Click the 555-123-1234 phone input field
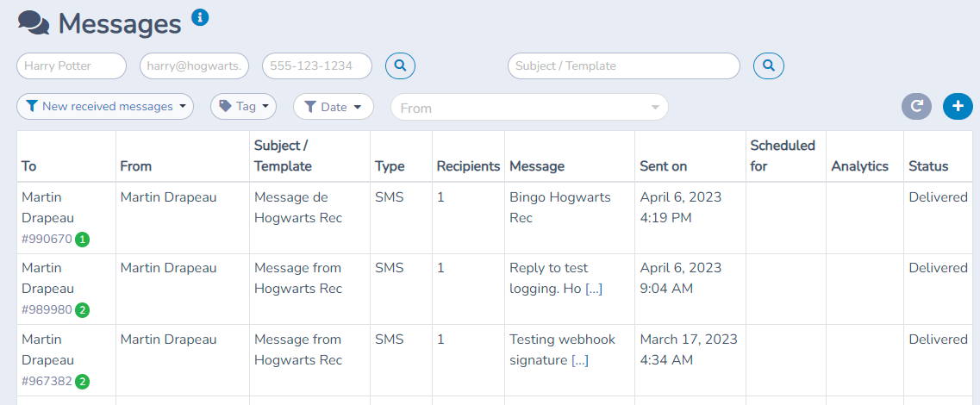 click(x=317, y=65)
